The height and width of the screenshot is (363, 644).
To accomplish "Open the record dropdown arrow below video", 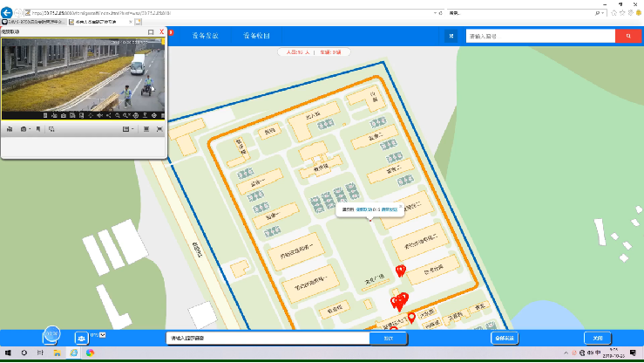I will point(31,129).
